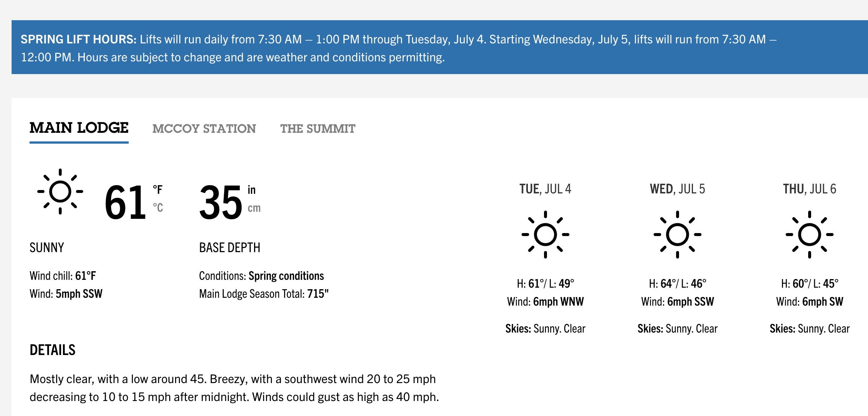
Task: Click the Main Lodge Season Total text
Action: pos(264,294)
